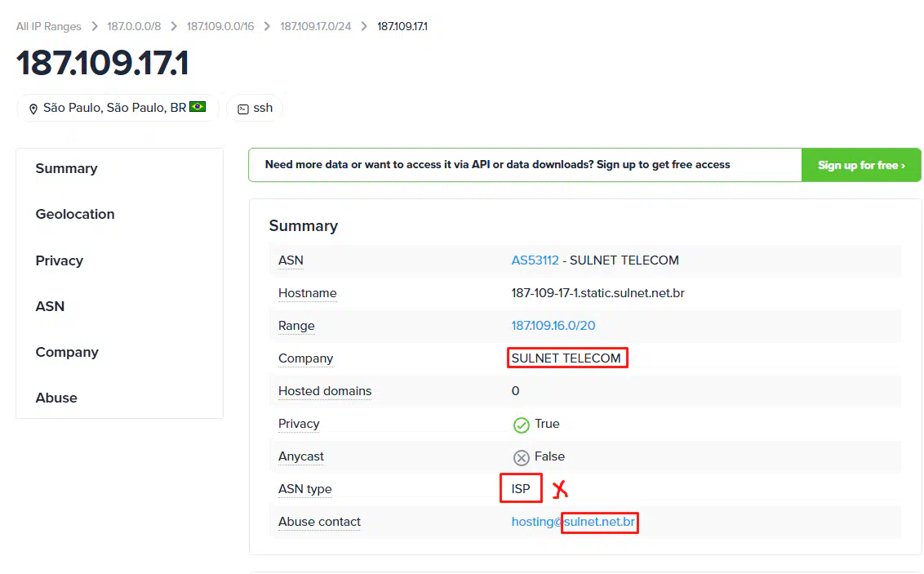Click the 187.109.17.1 breadcrumb entry
The width and height of the screenshot is (924, 574).
pyautogui.click(x=402, y=26)
